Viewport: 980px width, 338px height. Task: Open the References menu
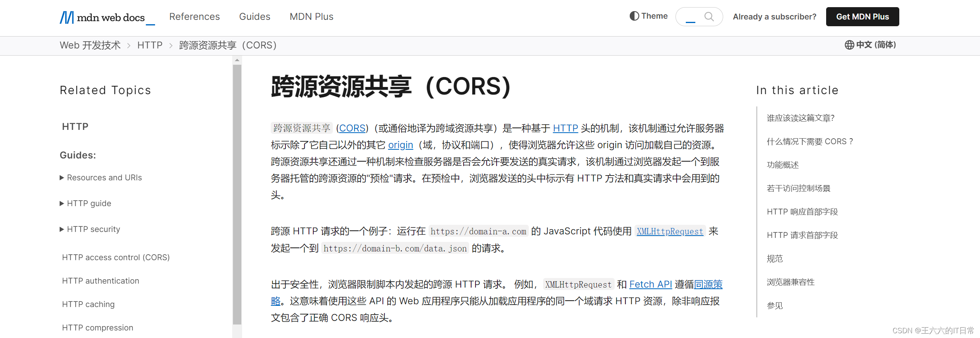click(x=194, y=17)
